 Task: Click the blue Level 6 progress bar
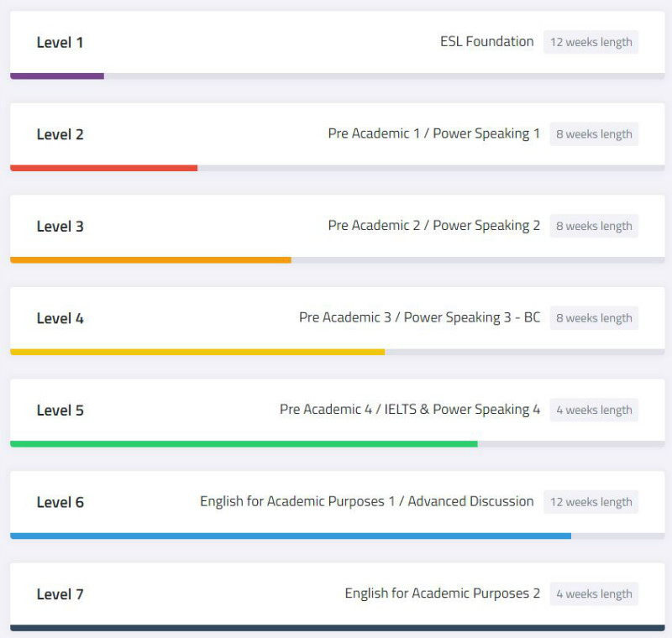tap(291, 536)
